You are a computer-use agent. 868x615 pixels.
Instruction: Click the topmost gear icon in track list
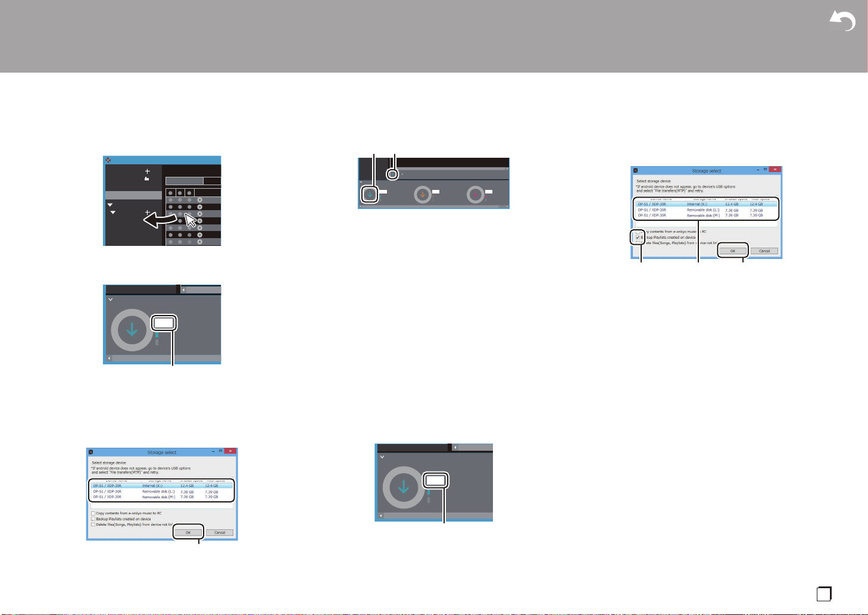coord(199,199)
